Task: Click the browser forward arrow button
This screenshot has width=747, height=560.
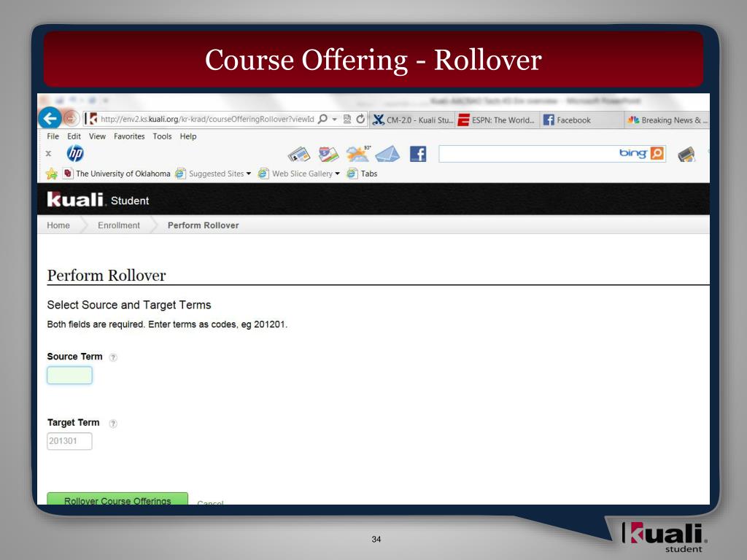Action: tap(71, 119)
